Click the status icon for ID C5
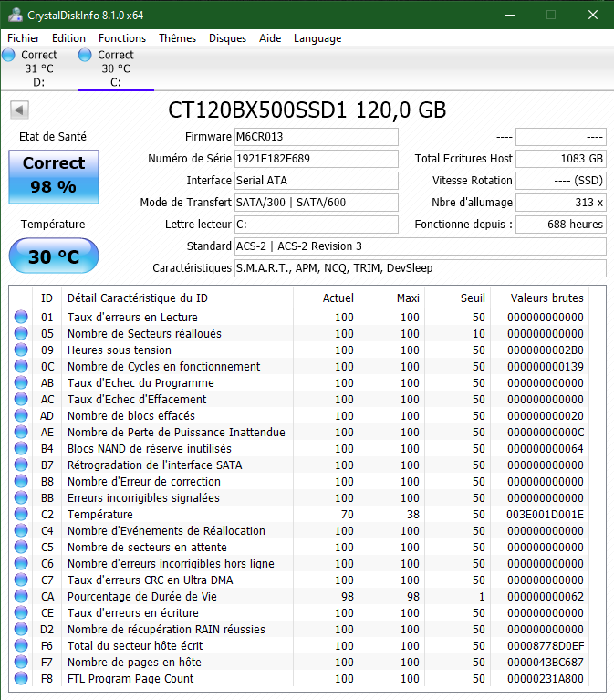 (21, 548)
